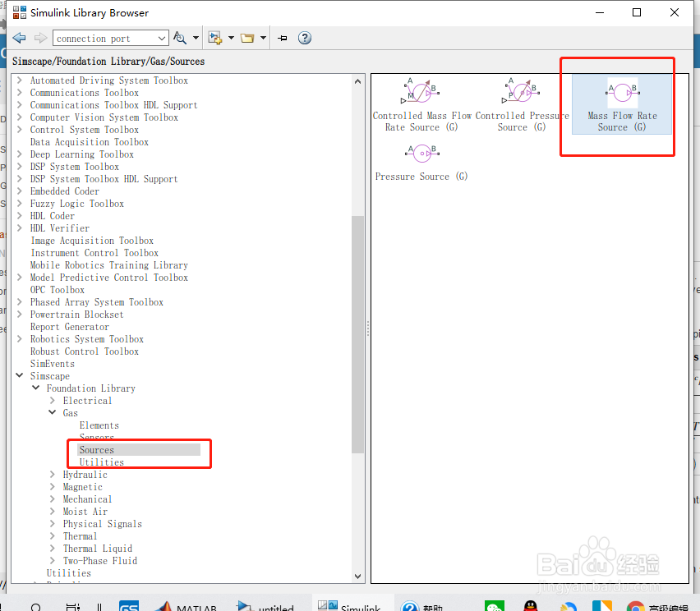Select the Pressure Source (G) block

(x=421, y=163)
